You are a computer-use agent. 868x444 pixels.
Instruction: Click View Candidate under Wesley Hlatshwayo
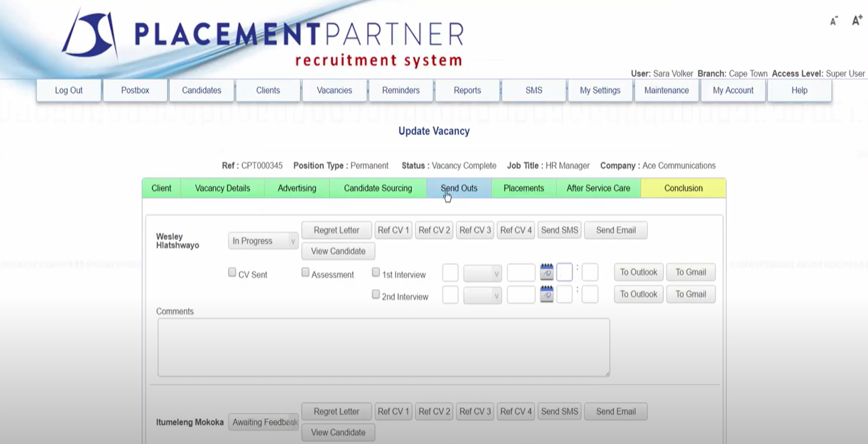pos(338,251)
